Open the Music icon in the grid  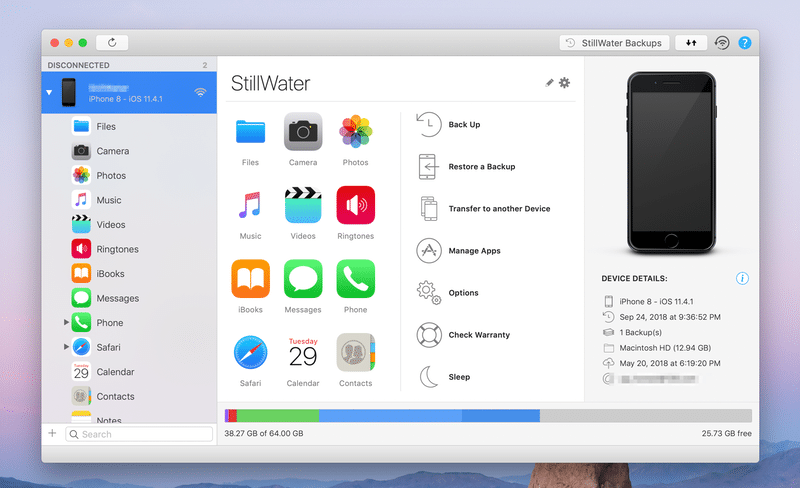pos(251,205)
